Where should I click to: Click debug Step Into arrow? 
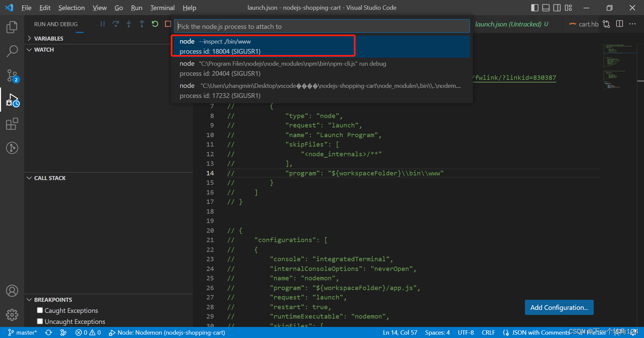[x=129, y=24]
